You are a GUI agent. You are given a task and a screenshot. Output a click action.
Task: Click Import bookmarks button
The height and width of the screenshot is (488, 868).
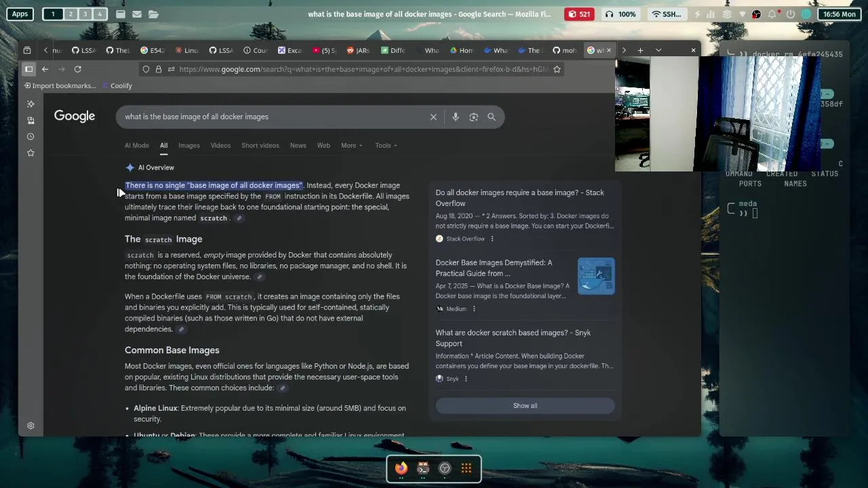[x=60, y=86]
